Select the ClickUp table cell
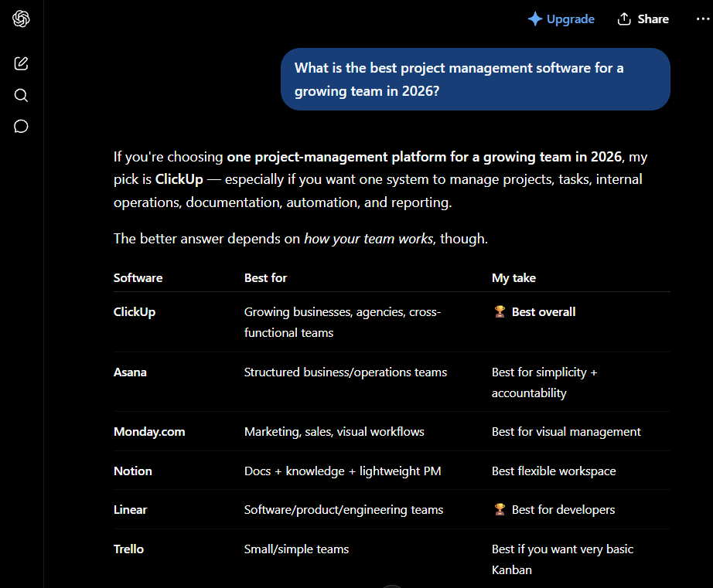 pyautogui.click(x=135, y=311)
